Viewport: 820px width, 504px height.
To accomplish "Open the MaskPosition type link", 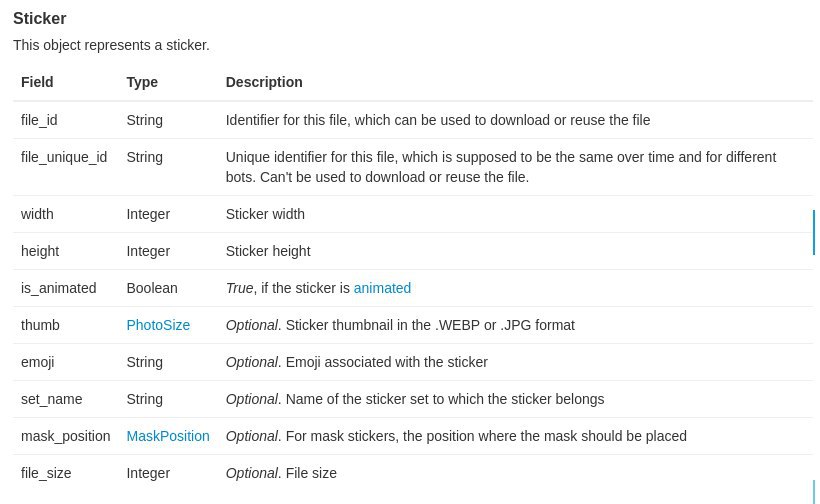I will coord(168,436).
